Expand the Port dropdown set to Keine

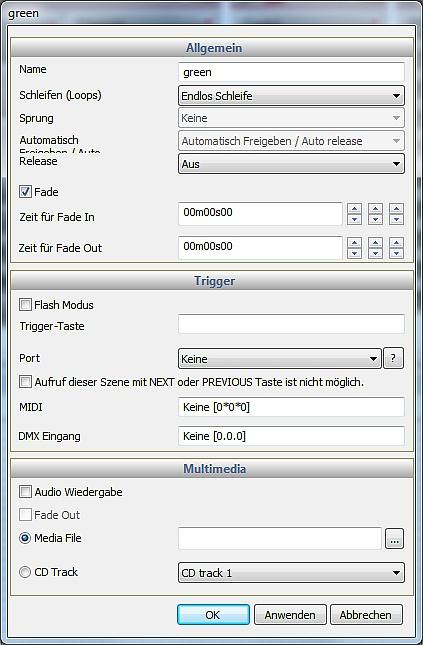coord(280,359)
